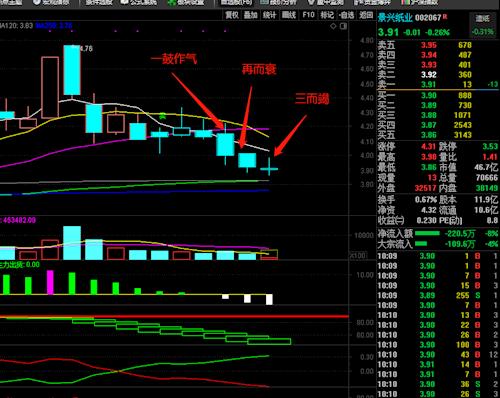The height and width of the screenshot is (398, 500).
Task: Click the 标记 mark button
Action: point(327,15)
